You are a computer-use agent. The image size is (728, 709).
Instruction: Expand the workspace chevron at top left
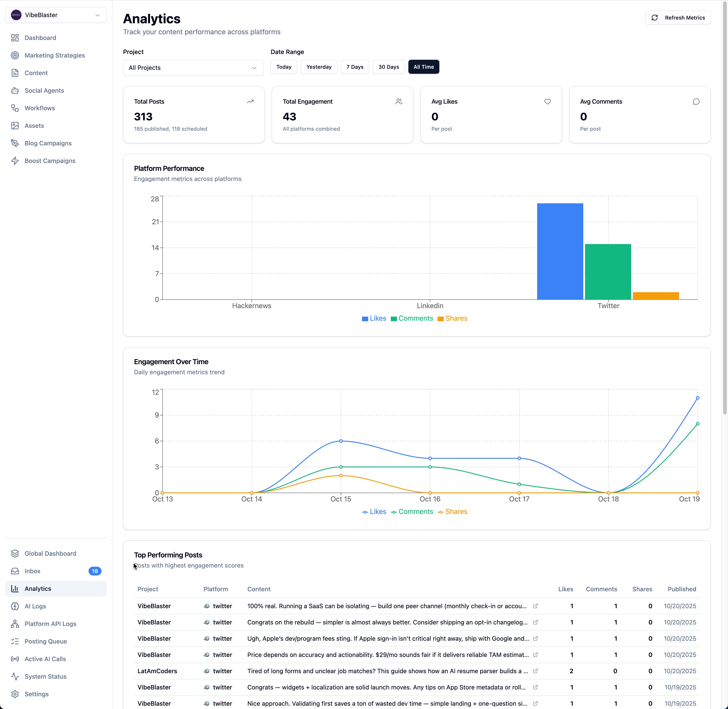tap(98, 15)
